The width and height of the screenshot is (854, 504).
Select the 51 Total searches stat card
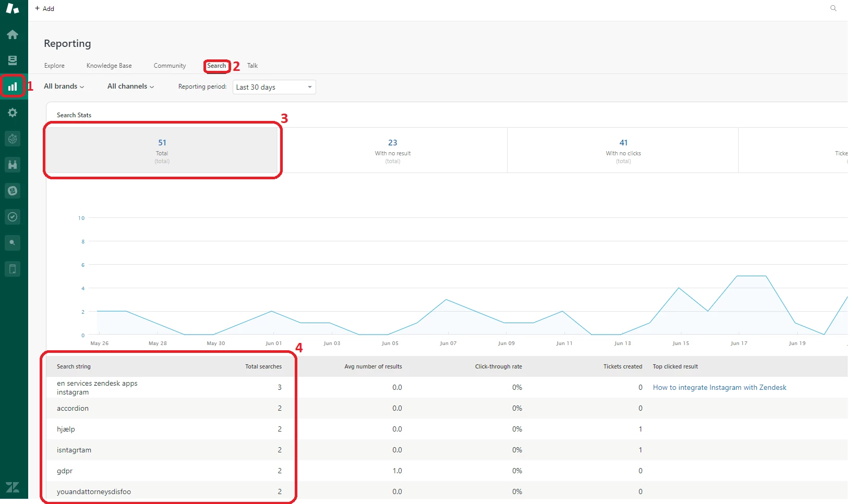[162, 150]
